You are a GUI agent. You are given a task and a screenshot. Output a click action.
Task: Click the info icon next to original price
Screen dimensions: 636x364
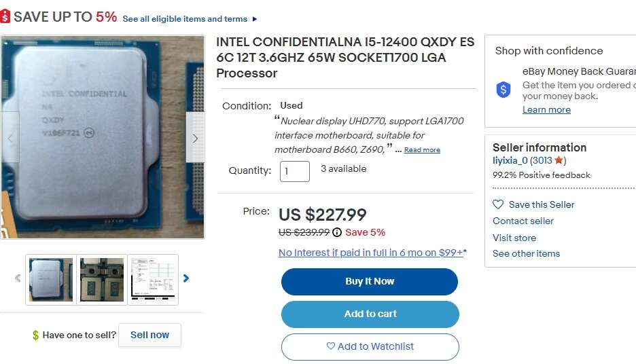point(337,232)
